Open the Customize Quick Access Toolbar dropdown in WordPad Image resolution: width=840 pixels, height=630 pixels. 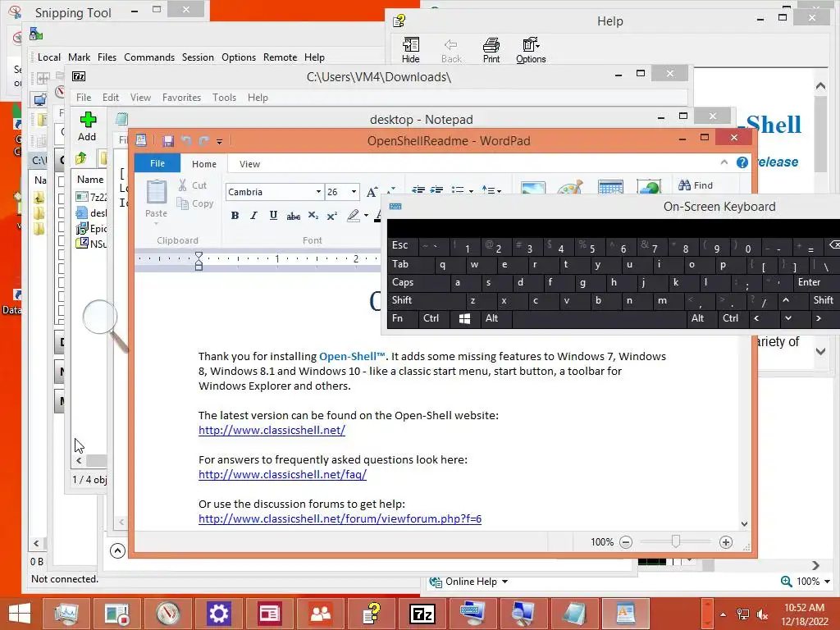219,141
